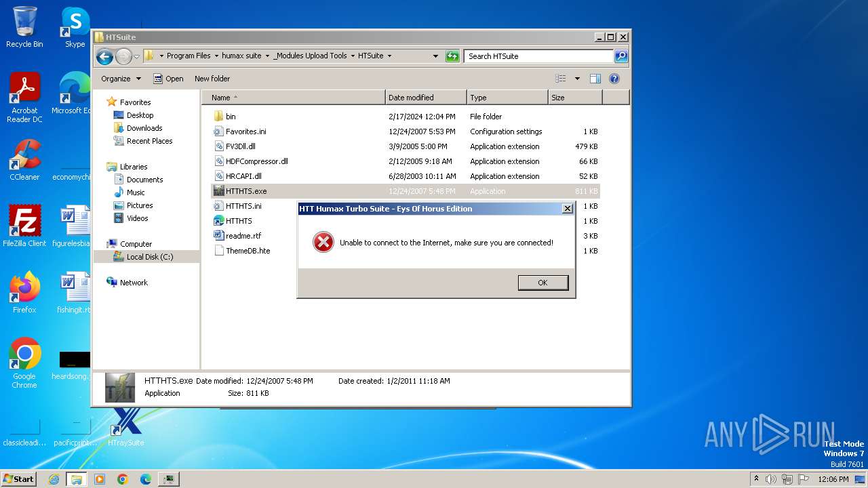The height and width of the screenshot is (488, 868).
Task: Open Documents library
Action: point(144,180)
